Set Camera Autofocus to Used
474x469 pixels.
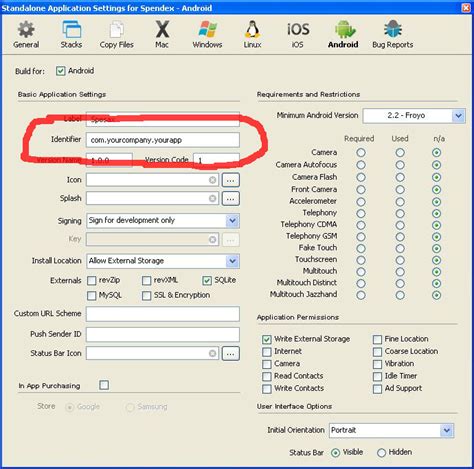(x=400, y=165)
